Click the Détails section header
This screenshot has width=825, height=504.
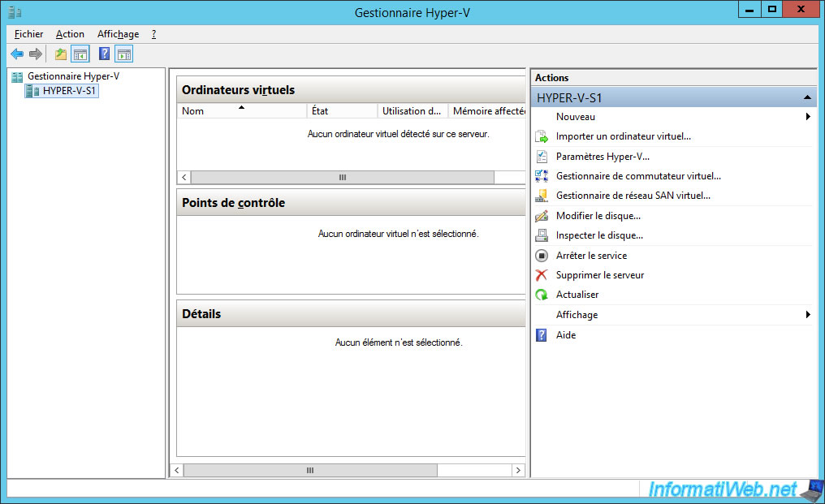(352, 314)
